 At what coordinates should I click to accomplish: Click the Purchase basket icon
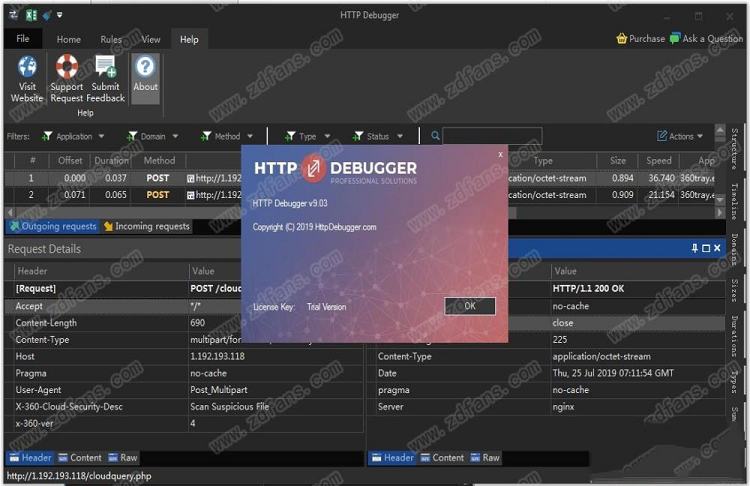pos(621,39)
